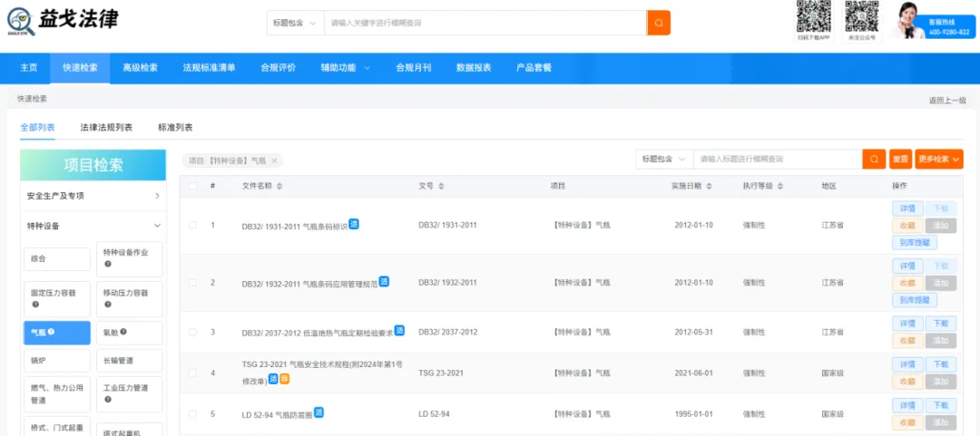Click the 适 badge on DB32/ 1932-2011 row
The width and height of the screenshot is (980, 436).
384,282
